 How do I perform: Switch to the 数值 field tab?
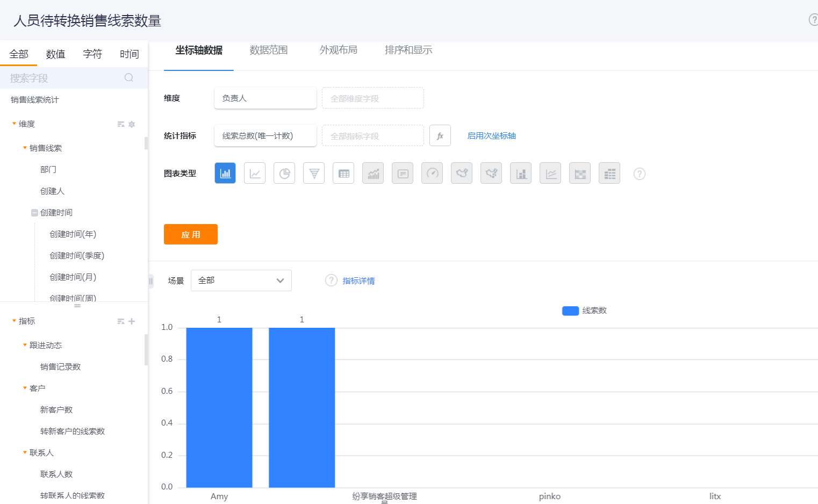click(x=55, y=54)
